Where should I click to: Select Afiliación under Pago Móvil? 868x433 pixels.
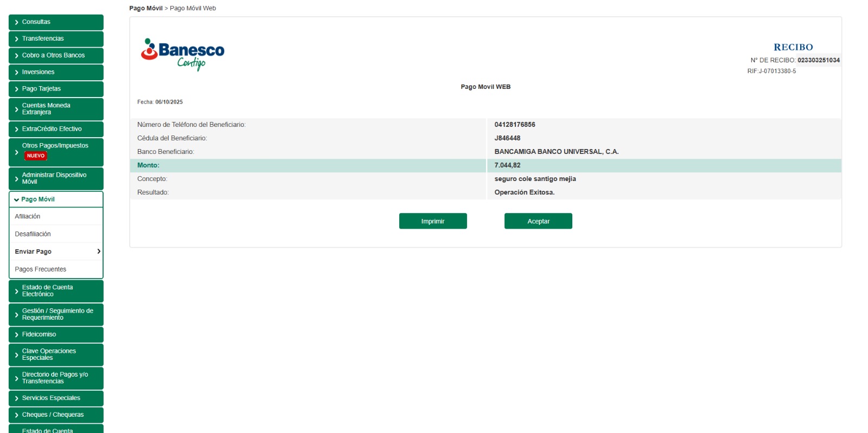click(28, 216)
